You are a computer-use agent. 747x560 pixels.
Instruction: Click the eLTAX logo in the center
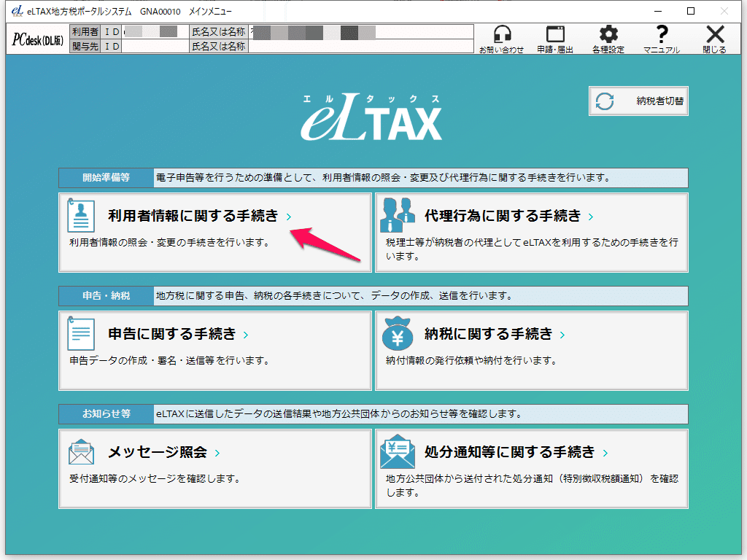point(371,117)
